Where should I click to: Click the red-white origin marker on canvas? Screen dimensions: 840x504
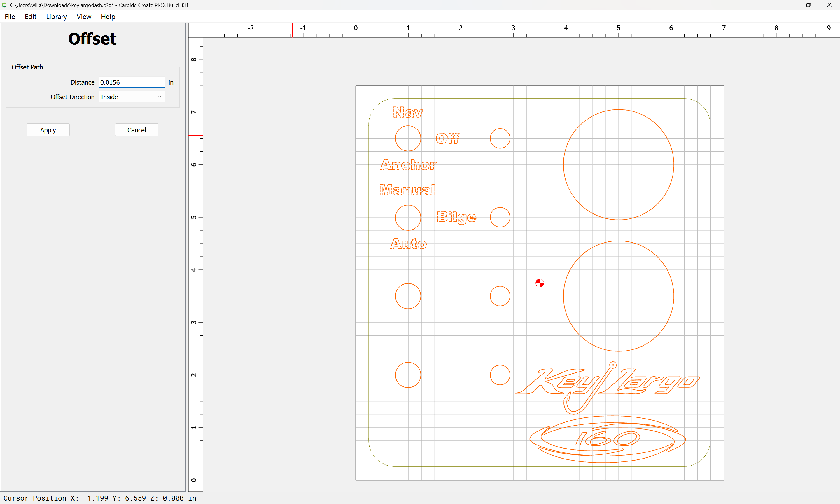coord(540,283)
